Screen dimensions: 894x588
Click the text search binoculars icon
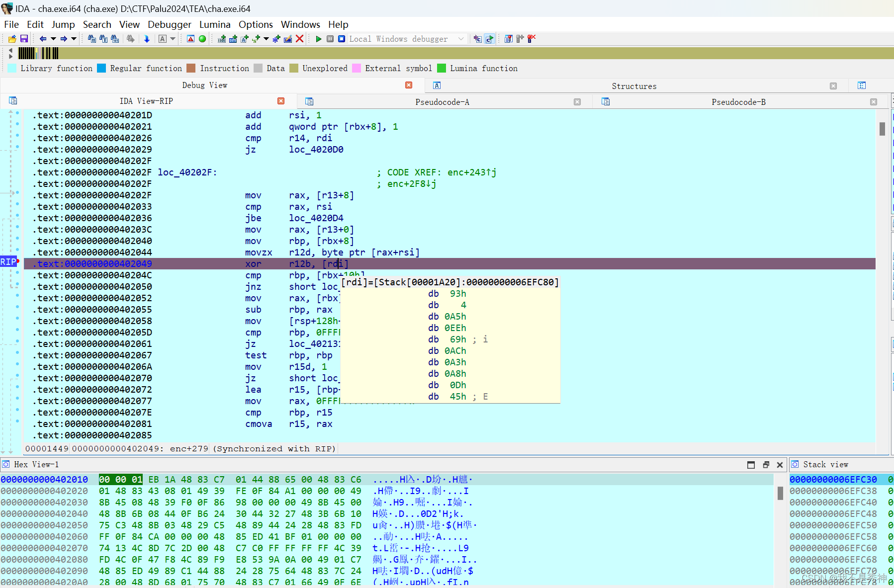[103, 39]
